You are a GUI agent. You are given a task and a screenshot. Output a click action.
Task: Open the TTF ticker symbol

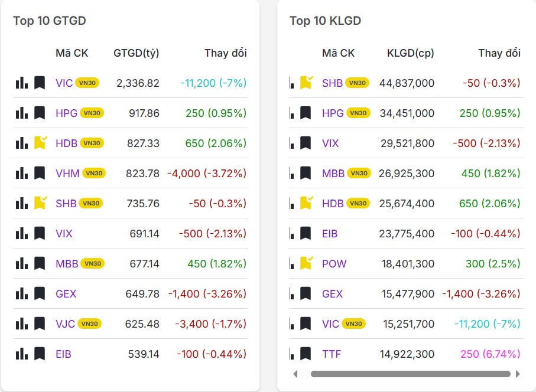(332, 354)
